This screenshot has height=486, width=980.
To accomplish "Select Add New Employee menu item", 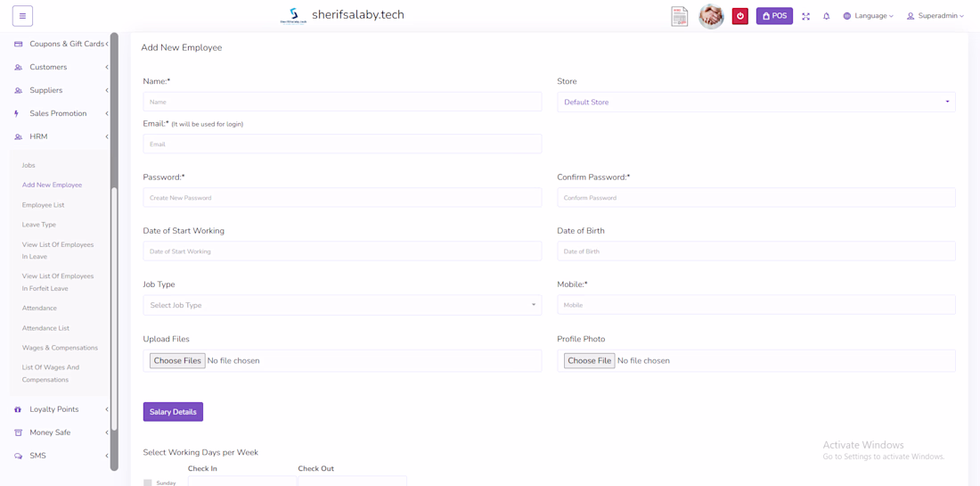I will tap(52, 185).
